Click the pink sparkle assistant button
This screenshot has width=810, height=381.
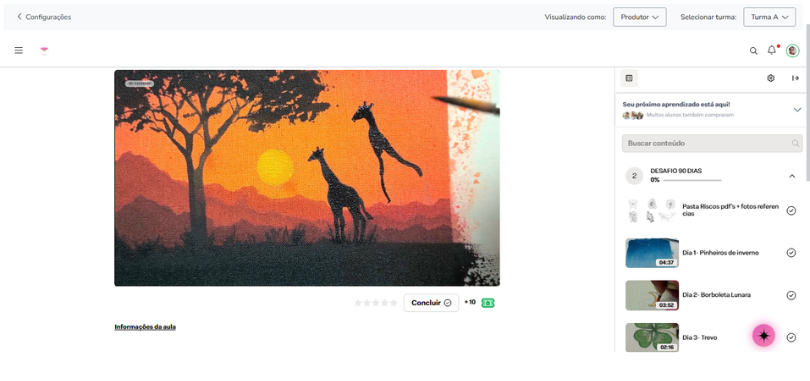click(x=764, y=336)
